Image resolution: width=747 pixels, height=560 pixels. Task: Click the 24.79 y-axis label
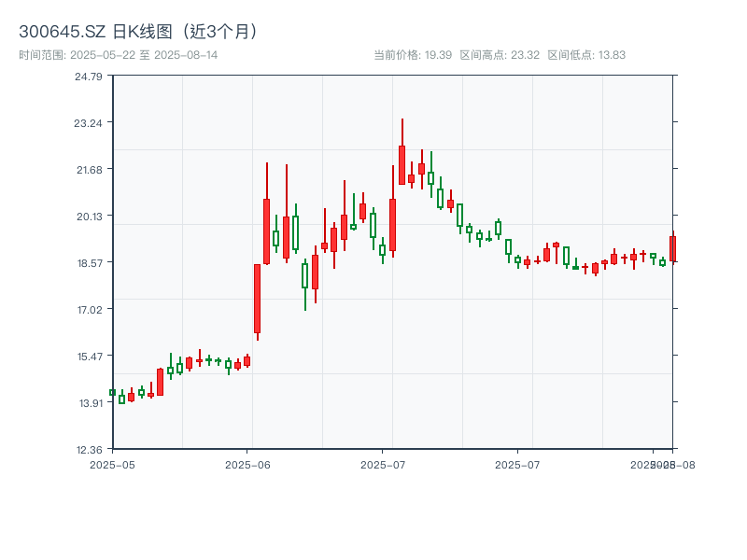(x=89, y=76)
